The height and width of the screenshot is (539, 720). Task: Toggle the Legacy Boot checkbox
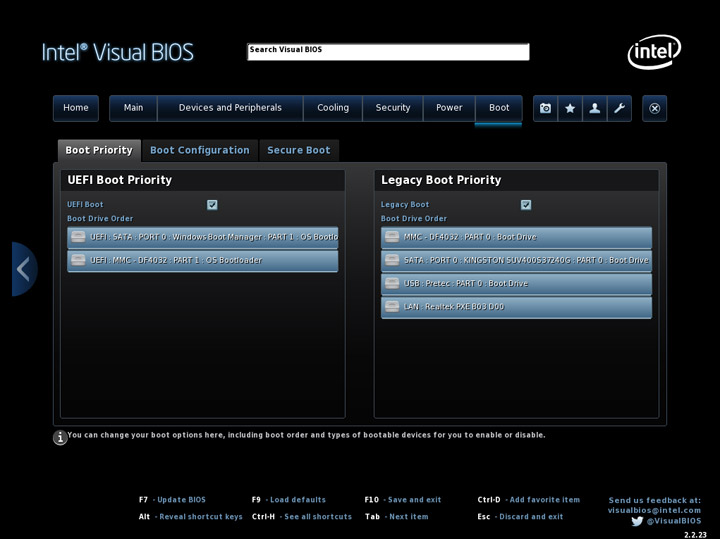526,205
